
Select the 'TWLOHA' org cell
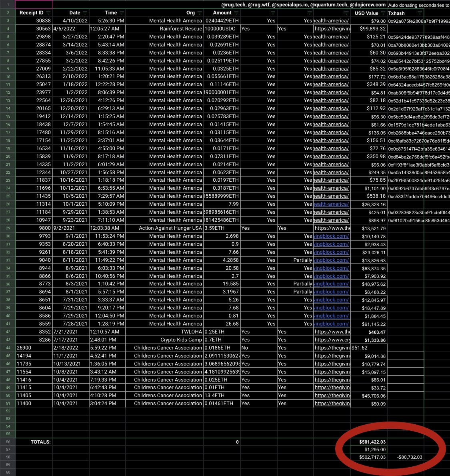click(x=164, y=332)
